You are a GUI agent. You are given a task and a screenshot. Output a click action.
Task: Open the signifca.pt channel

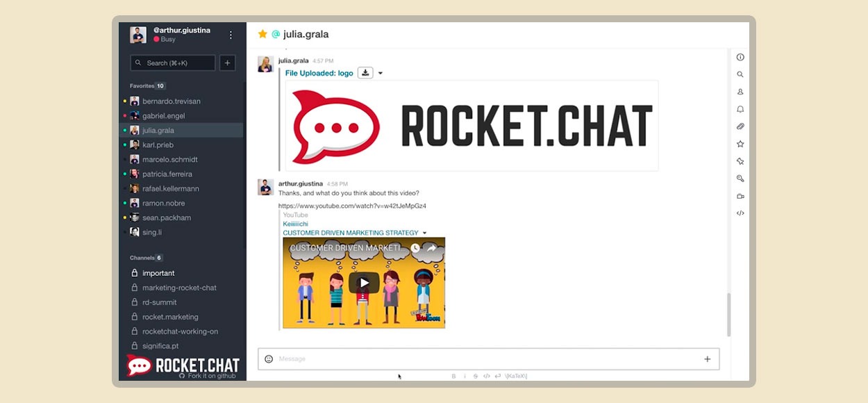(181, 346)
